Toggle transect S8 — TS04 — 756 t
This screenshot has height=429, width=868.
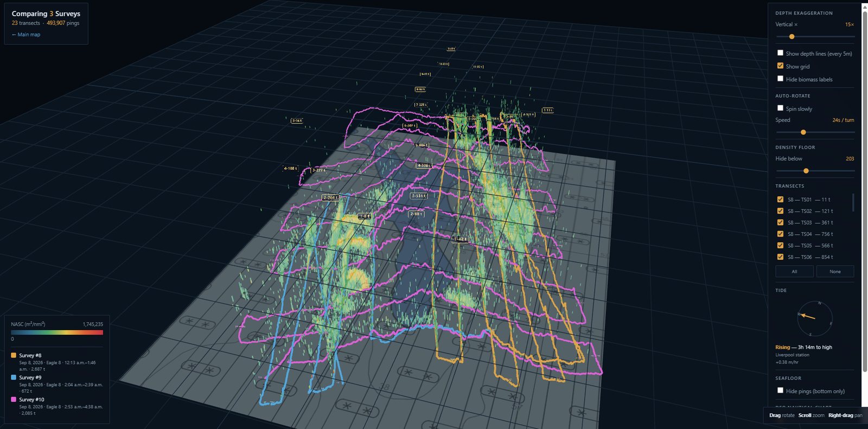coord(780,234)
